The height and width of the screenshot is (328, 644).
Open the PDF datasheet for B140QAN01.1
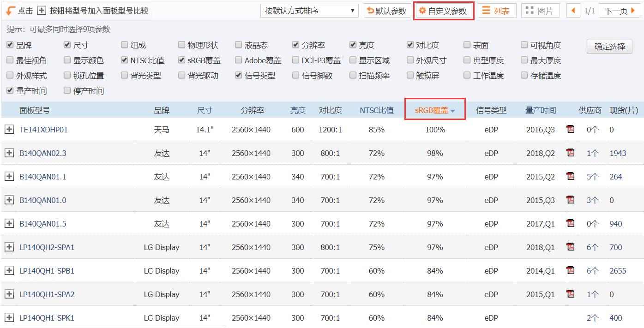click(x=571, y=176)
